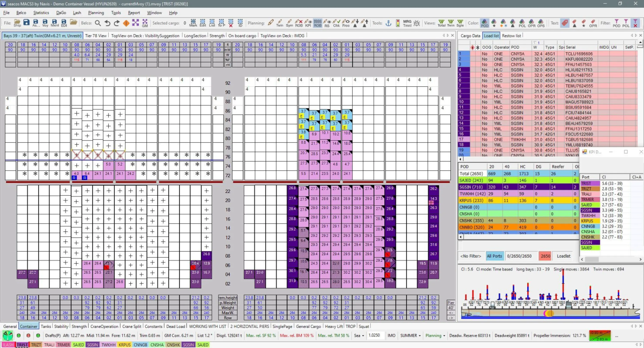
Task: Toggle the Color by POD button
Action: click(x=485, y=23)
